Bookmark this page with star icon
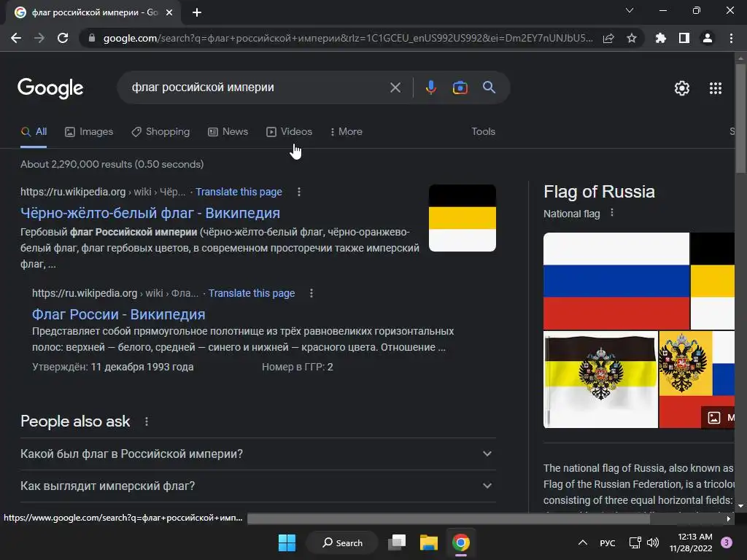This screenshot has height=560, width=747. click(x=631, y=38)
